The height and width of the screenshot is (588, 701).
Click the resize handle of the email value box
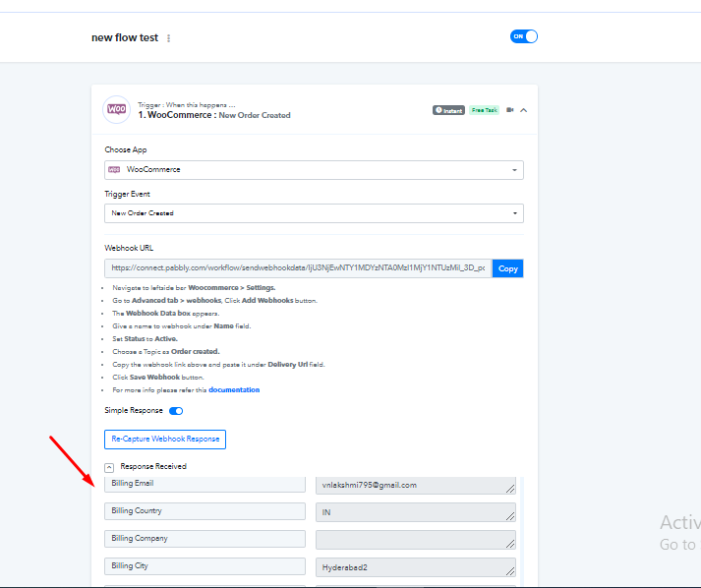[510, 489]
